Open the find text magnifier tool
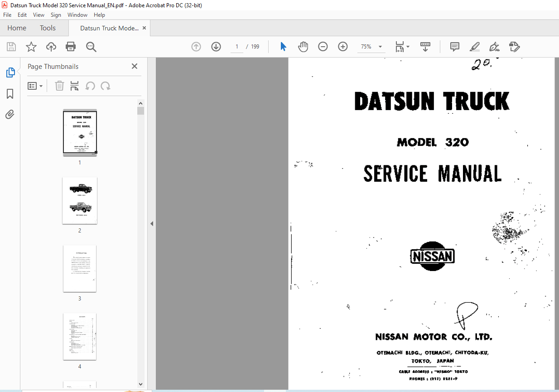 91,47
